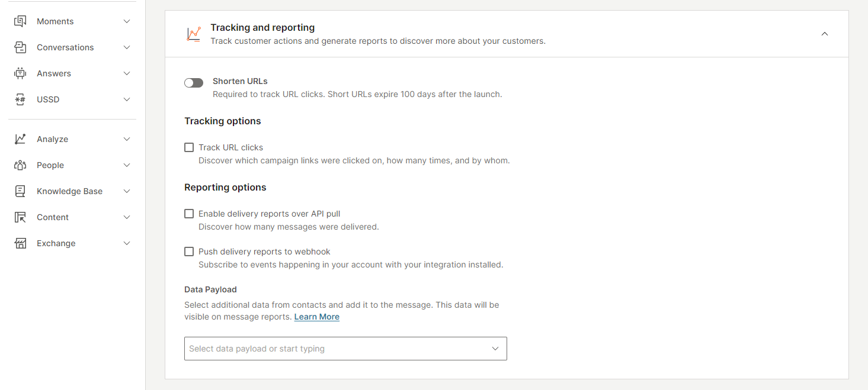Click the USSD icon in sidebar
This screenshot has height=390, width=868.
[20, 99]
